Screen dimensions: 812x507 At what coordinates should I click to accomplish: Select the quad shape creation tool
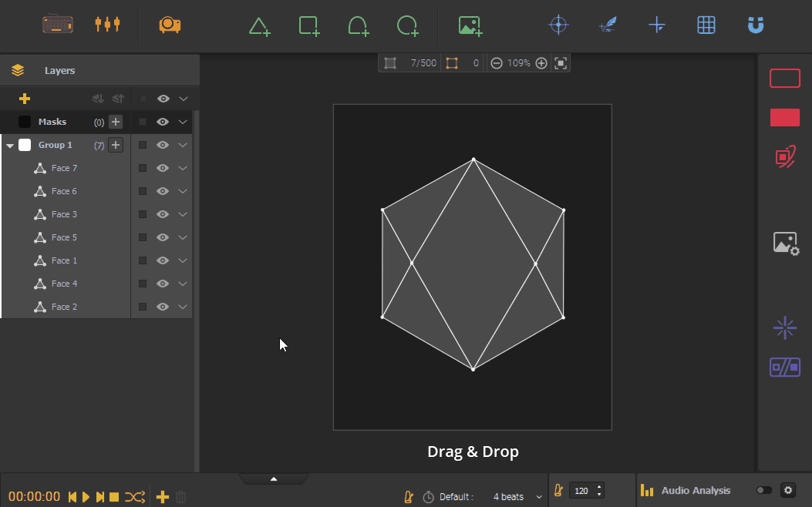308,25
